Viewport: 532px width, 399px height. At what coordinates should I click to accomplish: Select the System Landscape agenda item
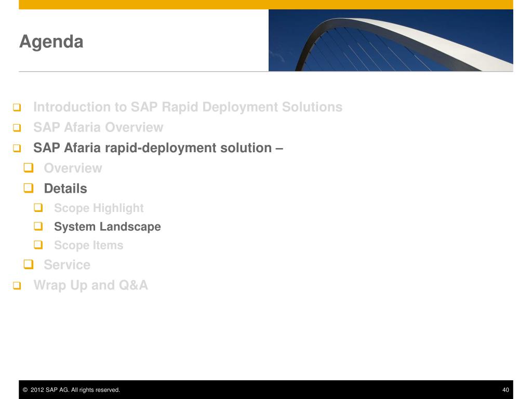[107, 227]
